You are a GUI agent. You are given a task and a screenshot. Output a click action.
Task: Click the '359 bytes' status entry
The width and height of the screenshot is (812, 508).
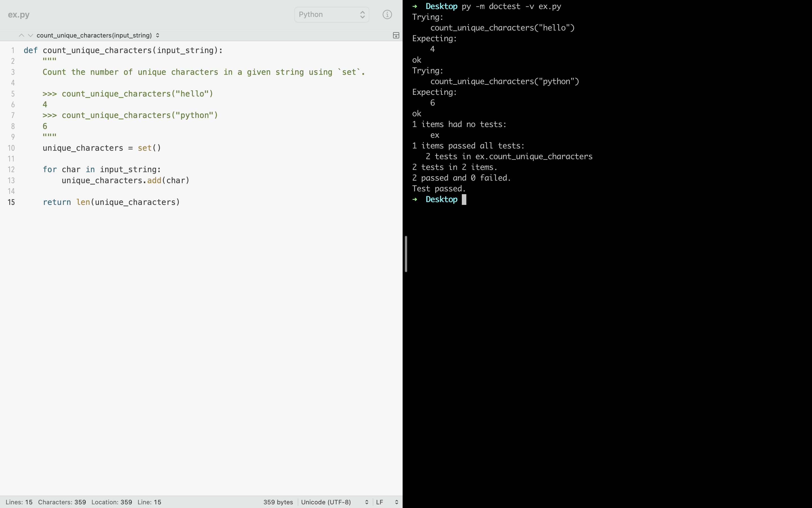point(278,502)
